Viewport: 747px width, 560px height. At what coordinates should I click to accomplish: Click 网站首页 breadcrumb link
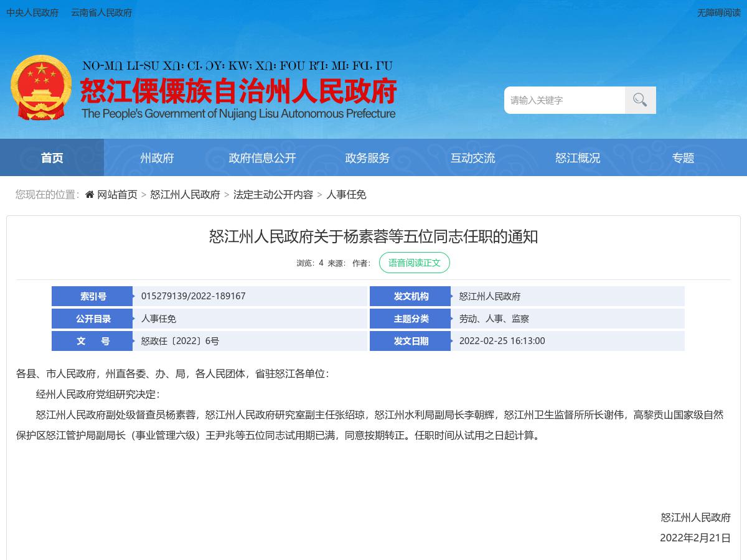[117, 195]
